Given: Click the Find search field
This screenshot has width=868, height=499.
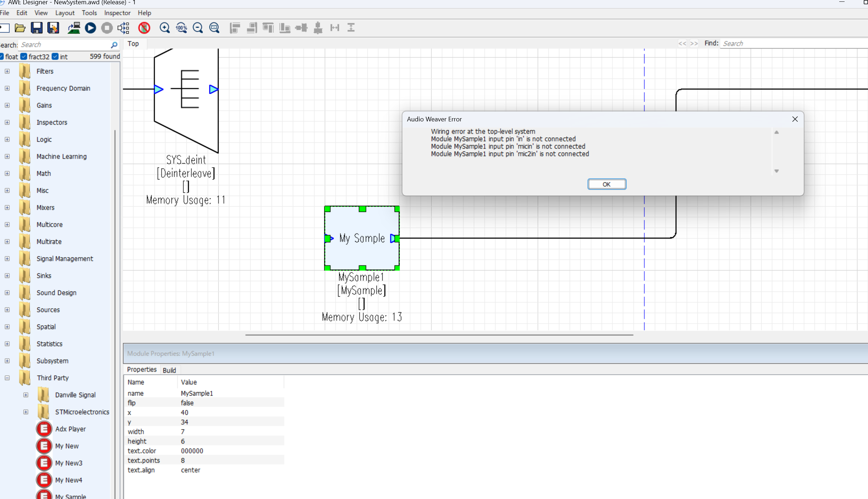Looking at the screenshot, I should pos(794,43).
